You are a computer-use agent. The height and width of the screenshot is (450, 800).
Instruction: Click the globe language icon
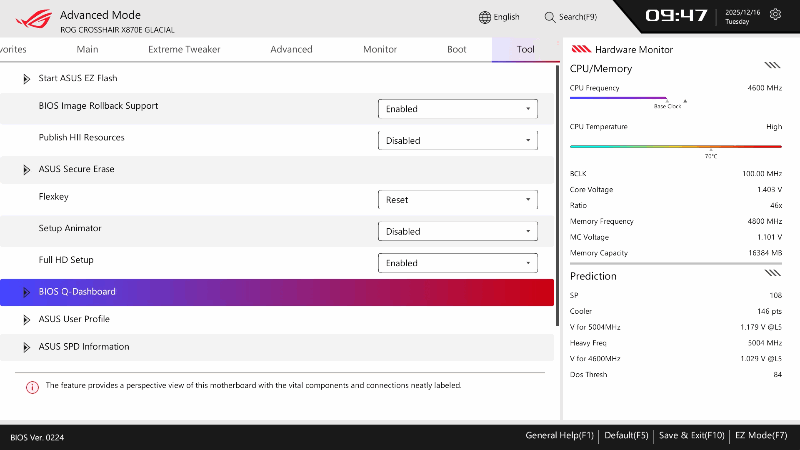pos(485,17)
